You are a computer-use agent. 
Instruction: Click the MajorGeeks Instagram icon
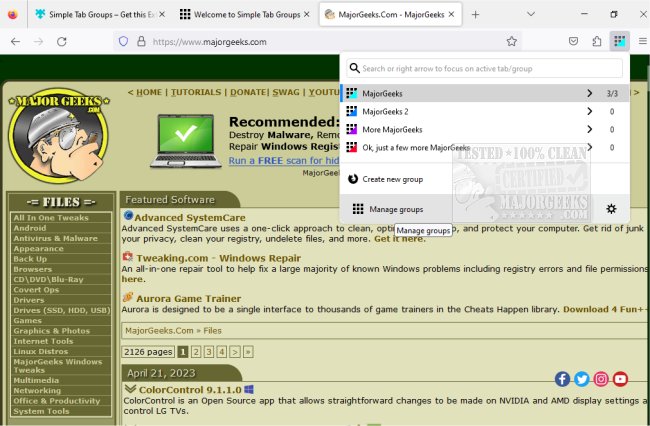coord(601,379)
